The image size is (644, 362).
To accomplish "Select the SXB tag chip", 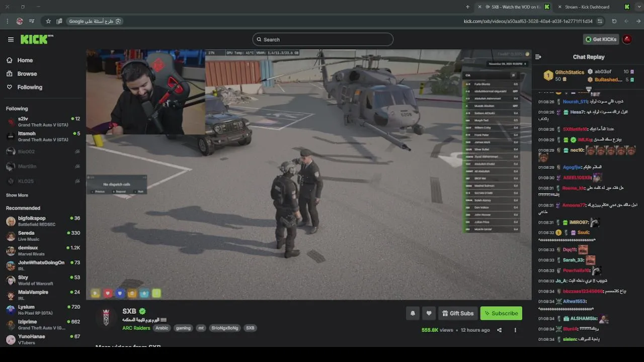I will click(250, 328).
